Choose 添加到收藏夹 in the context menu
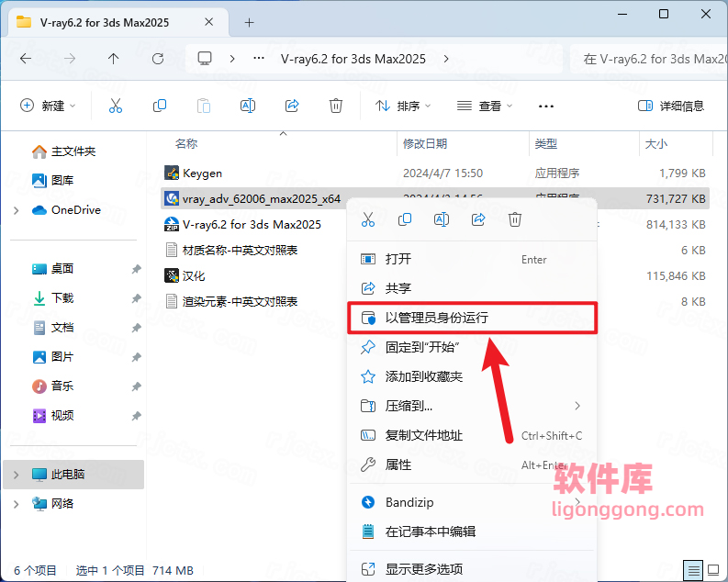 (x=472, y=376)
